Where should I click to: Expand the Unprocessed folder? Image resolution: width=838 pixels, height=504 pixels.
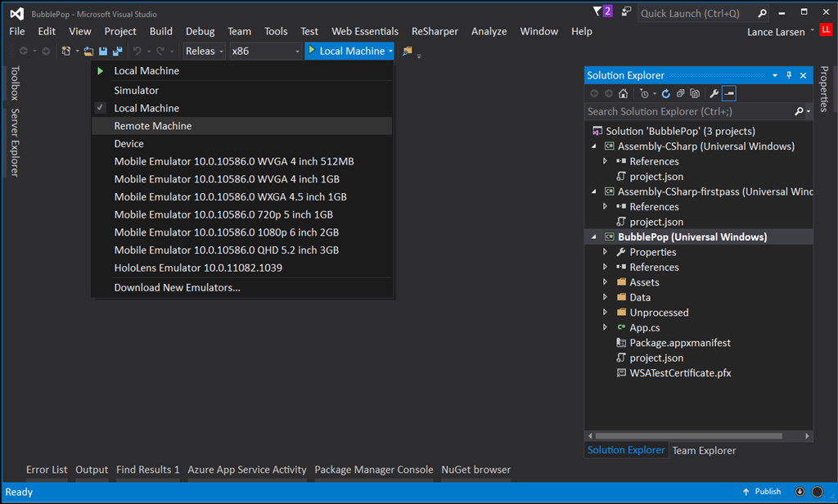[x=605, y=312]
